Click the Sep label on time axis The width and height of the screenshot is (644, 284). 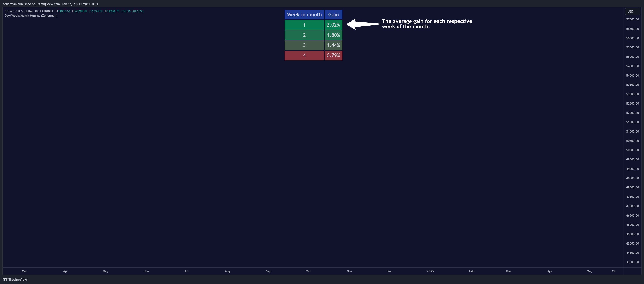(268, 271)
